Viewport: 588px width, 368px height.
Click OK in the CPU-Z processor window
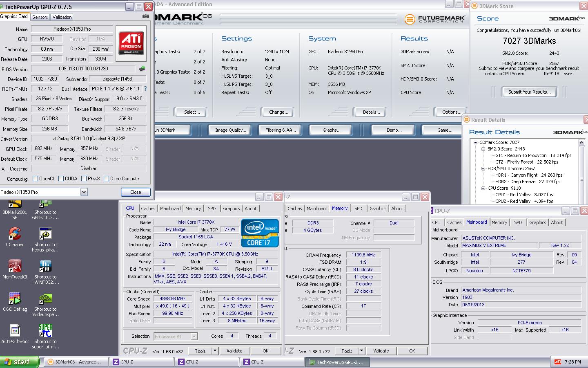tap(265, 351)
